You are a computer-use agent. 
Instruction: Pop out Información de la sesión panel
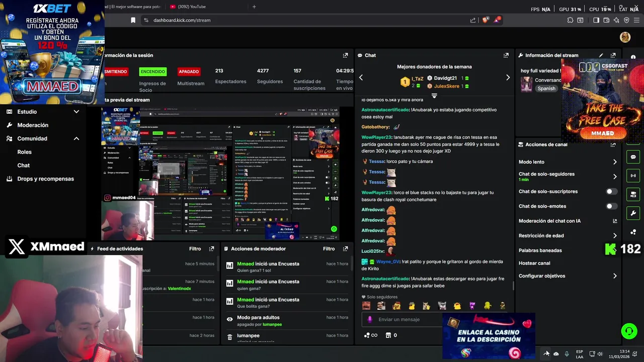coord(345,55)
